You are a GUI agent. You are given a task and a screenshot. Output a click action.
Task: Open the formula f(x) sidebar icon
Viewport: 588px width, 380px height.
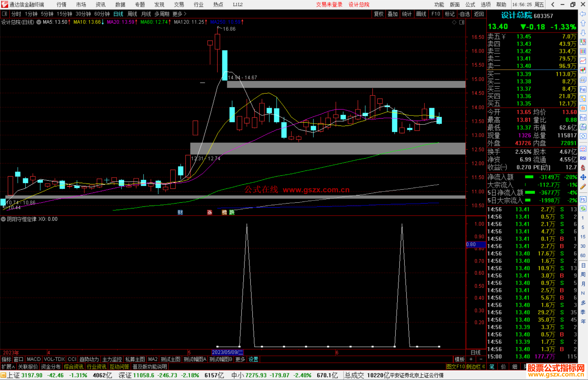click(583, 127)
